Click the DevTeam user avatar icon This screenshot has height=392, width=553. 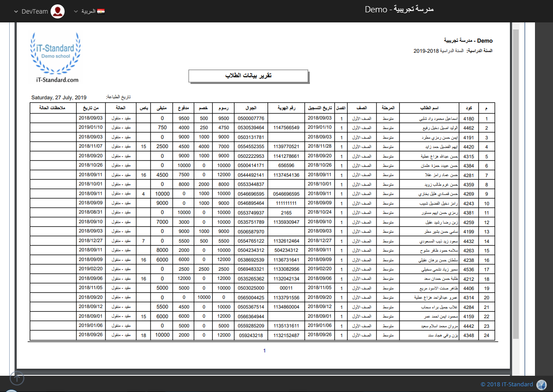(58, 11)
